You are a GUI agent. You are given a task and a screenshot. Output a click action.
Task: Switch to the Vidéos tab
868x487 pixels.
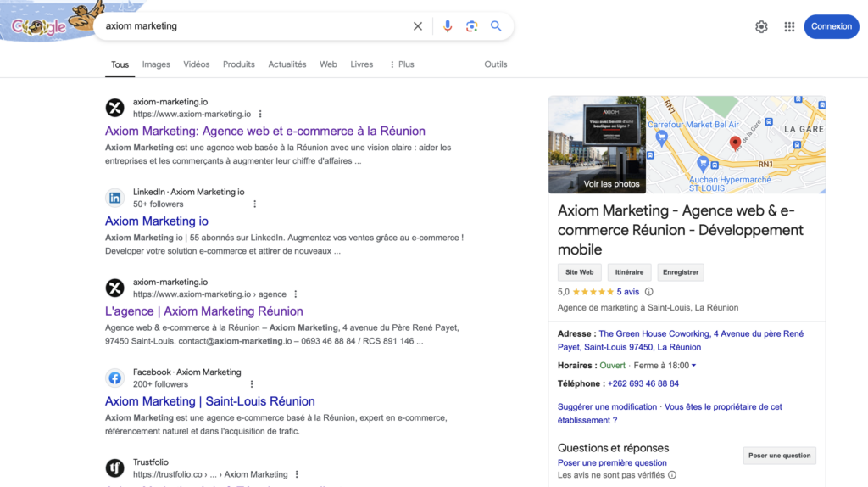click(197, 64)
